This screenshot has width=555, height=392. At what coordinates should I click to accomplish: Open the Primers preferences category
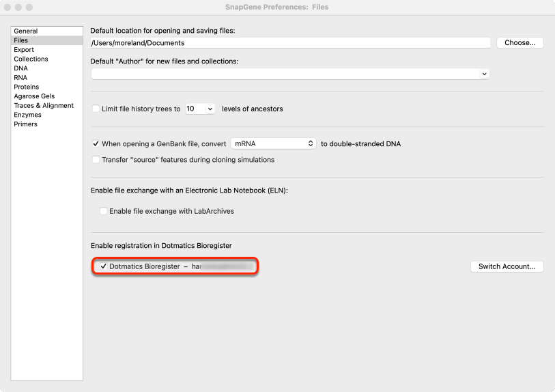(x=25, y=124)
